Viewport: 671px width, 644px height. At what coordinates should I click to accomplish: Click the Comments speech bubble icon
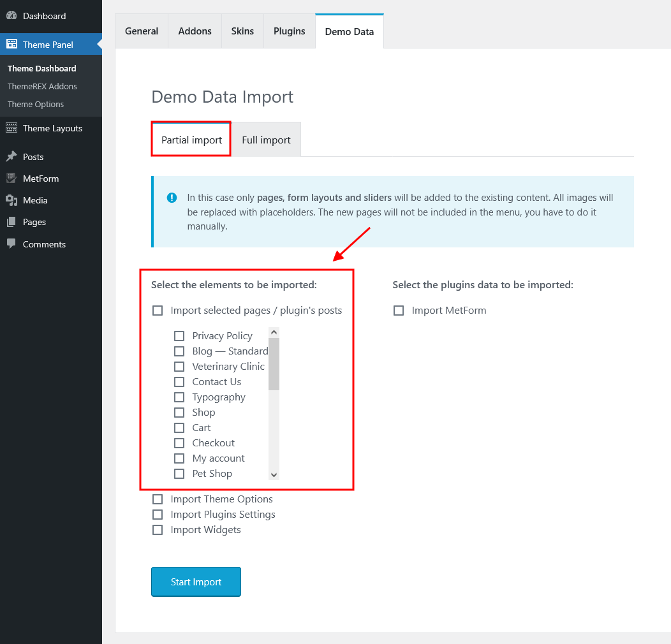pos(11,244)
